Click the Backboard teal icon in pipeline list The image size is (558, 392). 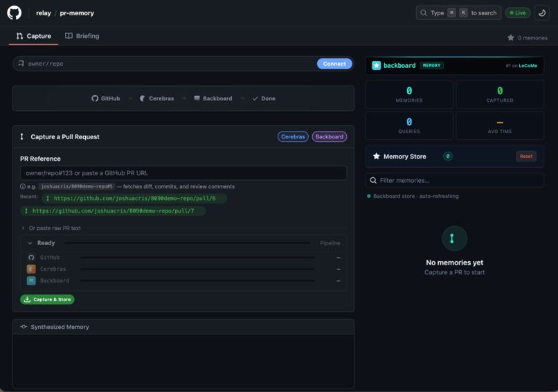pyautogui.click(x=31, y=280)
